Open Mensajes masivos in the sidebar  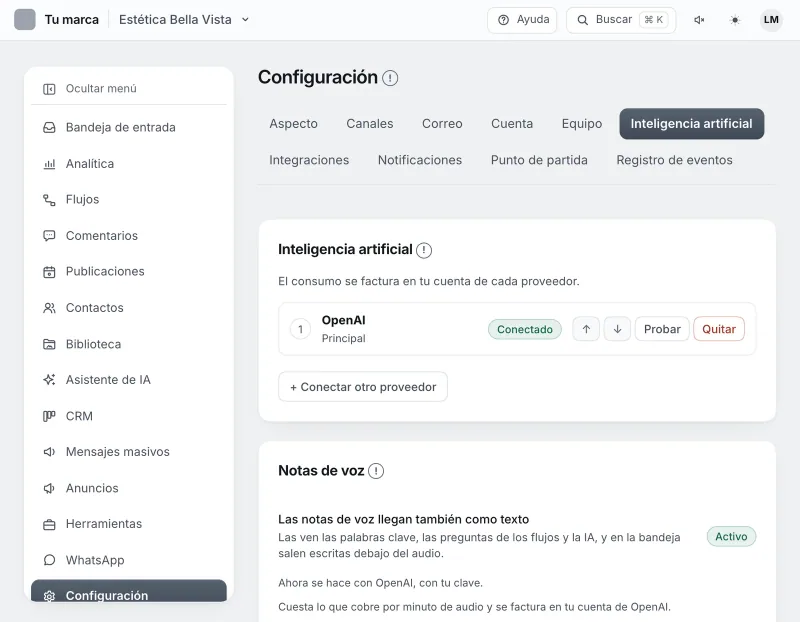coord(129,452)
